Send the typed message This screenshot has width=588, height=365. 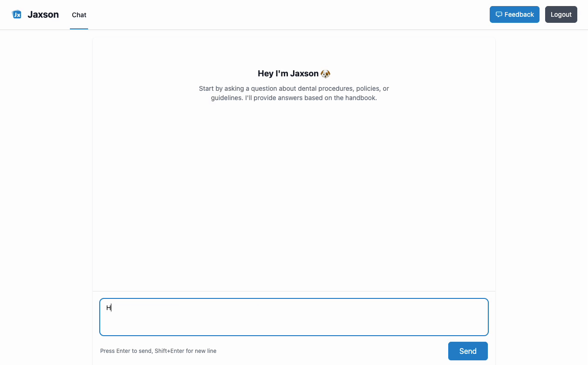click(x=468, y=351)
